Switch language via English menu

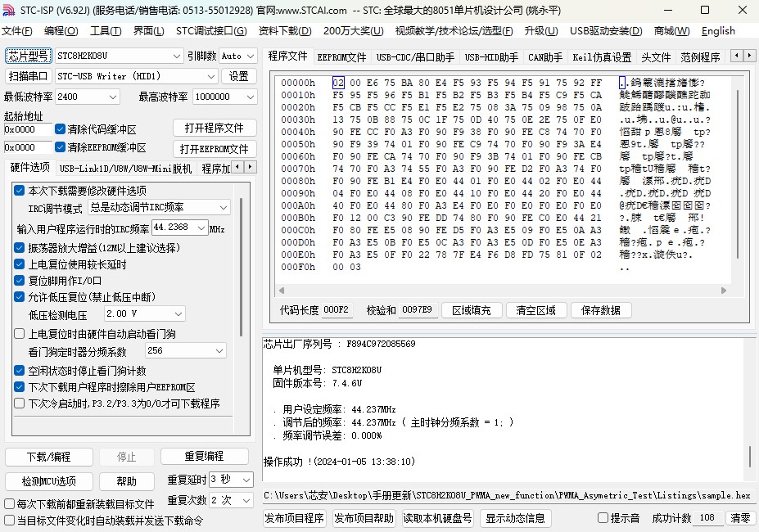718,31
